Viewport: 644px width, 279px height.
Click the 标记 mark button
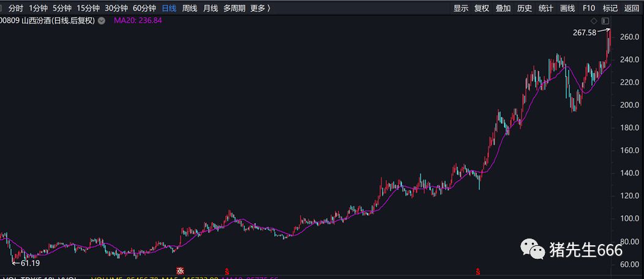pyautogui.click(x=610, y=8)
